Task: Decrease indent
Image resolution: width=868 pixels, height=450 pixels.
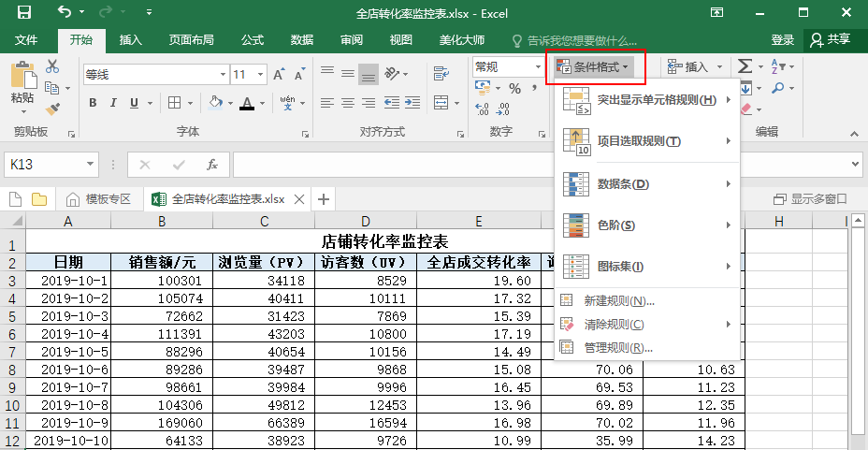Action: click(391, 102)
